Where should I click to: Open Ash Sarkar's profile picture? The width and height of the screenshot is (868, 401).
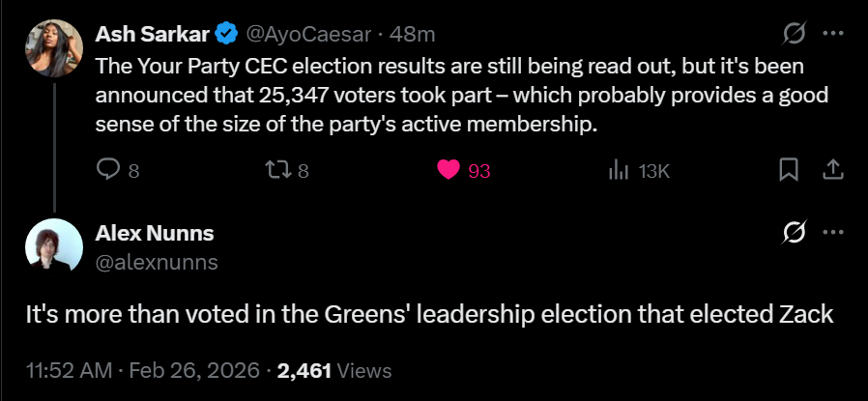pyautogui.click(x=53, y=48)
